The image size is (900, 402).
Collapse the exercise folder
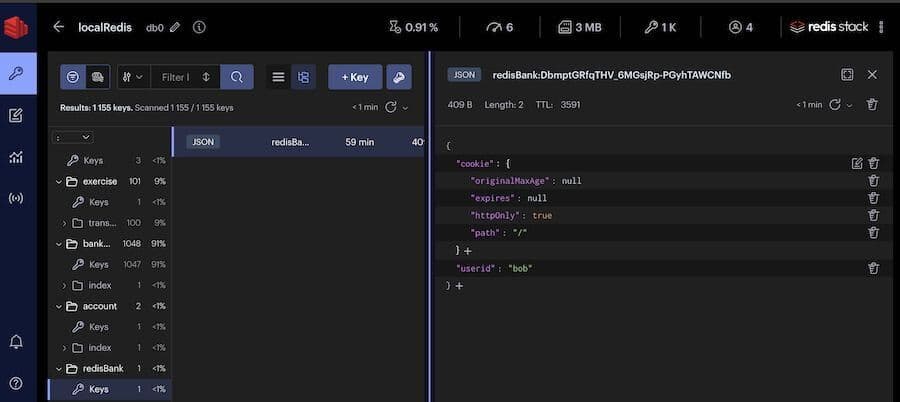pos(60,182)
